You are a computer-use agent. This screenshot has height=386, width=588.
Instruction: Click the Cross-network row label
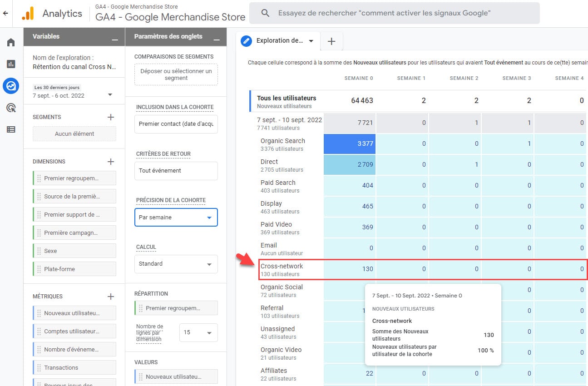pos(282,266)
